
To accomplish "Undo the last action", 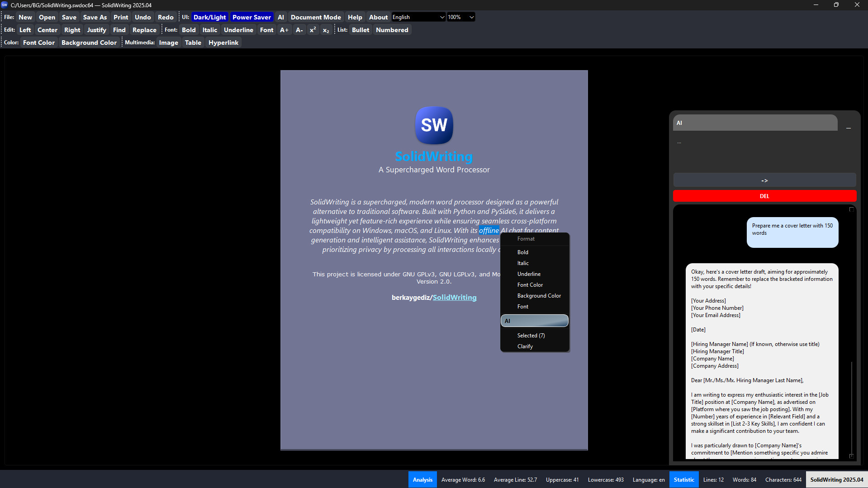I will tap(143, 17).
